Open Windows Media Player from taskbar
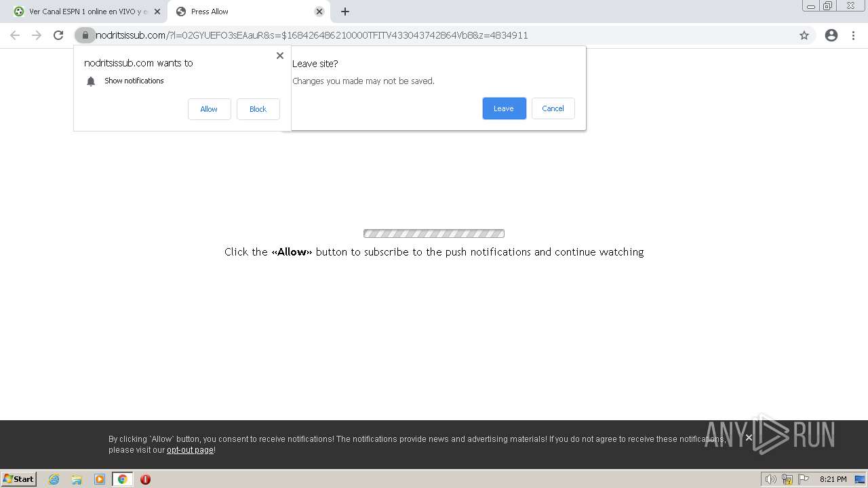Viewport: 868px width, 488px height. [100, 479]
